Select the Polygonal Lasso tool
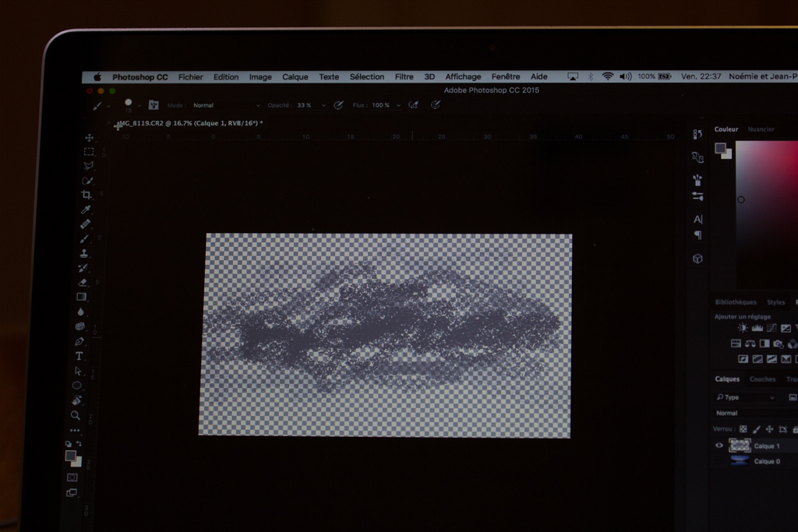The image size is (798, 532). [x=88, y=166]
